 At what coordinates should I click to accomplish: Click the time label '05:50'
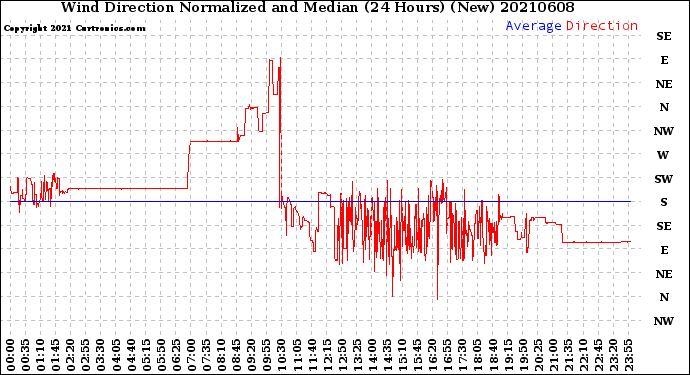(x=161, y=355)
